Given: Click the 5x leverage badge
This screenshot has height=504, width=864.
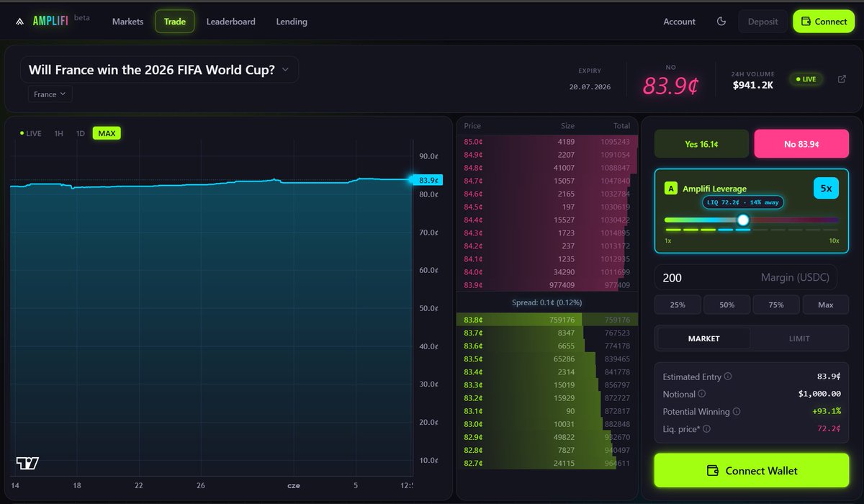Looking at the screenshot, I should pos(827,189).
